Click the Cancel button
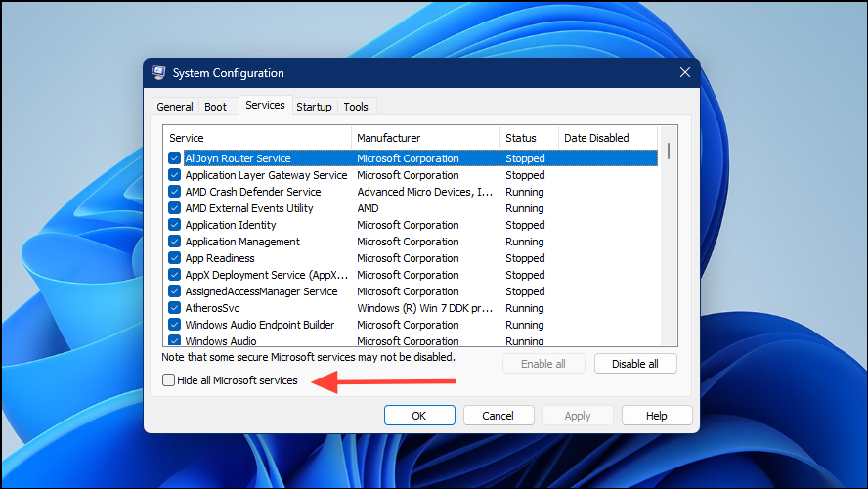 (x=499, y=416)
